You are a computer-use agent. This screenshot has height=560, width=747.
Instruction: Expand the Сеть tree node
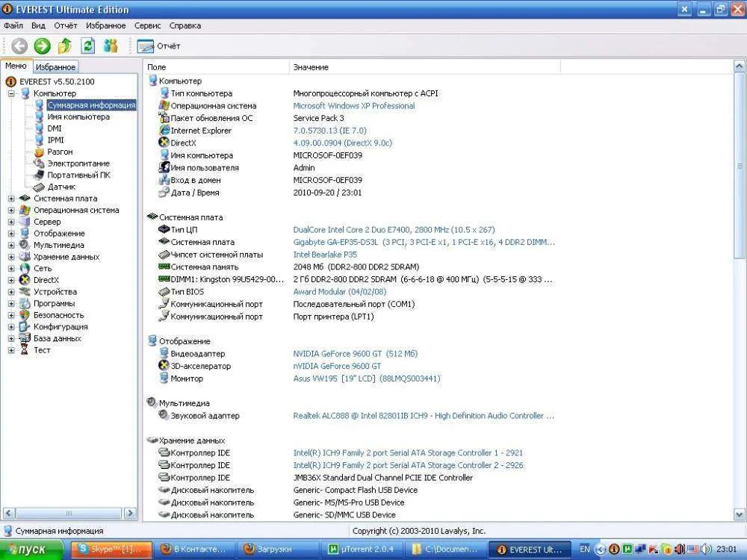click(x=11, y=269)
